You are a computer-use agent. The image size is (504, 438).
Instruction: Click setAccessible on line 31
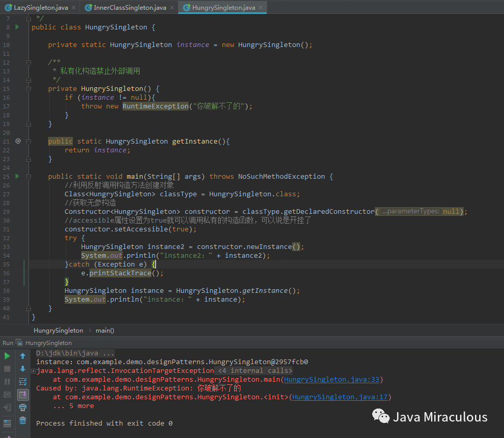141,229
